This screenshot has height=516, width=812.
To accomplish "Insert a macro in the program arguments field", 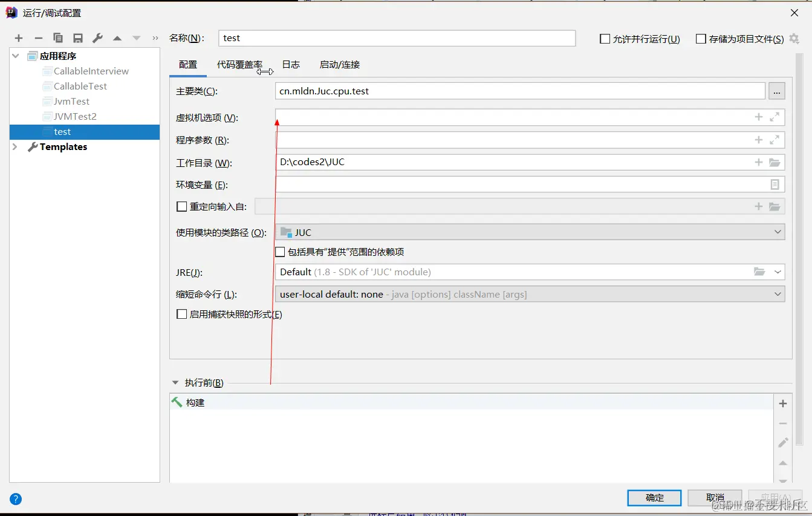I will [759, 140].
